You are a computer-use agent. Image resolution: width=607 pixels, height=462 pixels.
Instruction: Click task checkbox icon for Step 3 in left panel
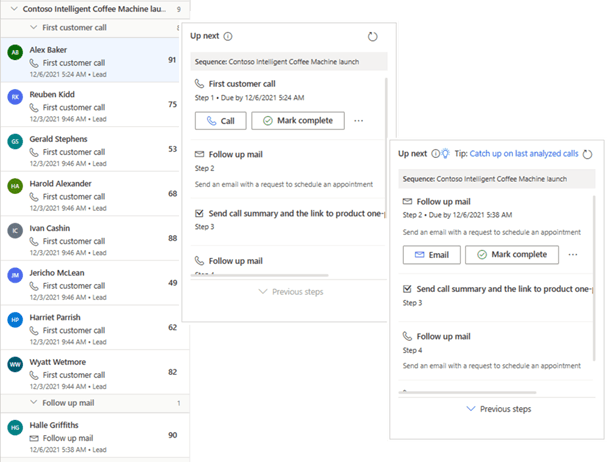click(x=199, y=213)
